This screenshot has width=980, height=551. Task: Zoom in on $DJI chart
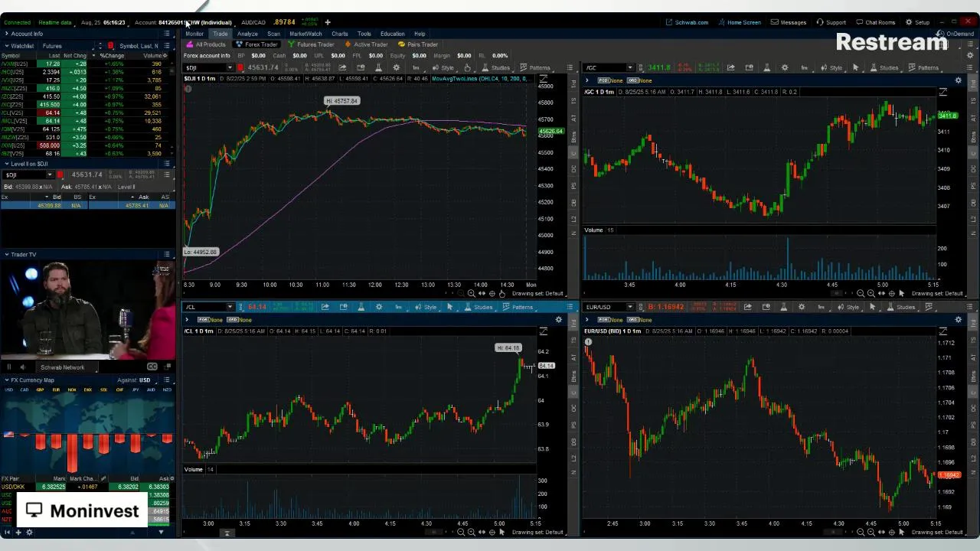coord(471,293)
